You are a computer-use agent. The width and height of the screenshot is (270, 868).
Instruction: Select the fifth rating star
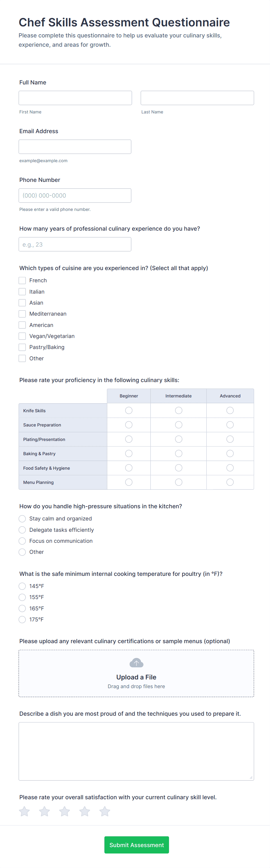105,811
